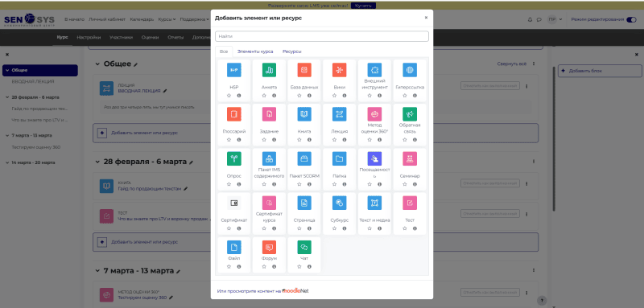Choose the Анкета activity icon
The width and height of the screenshot is (644, 308).
(269, 70)
